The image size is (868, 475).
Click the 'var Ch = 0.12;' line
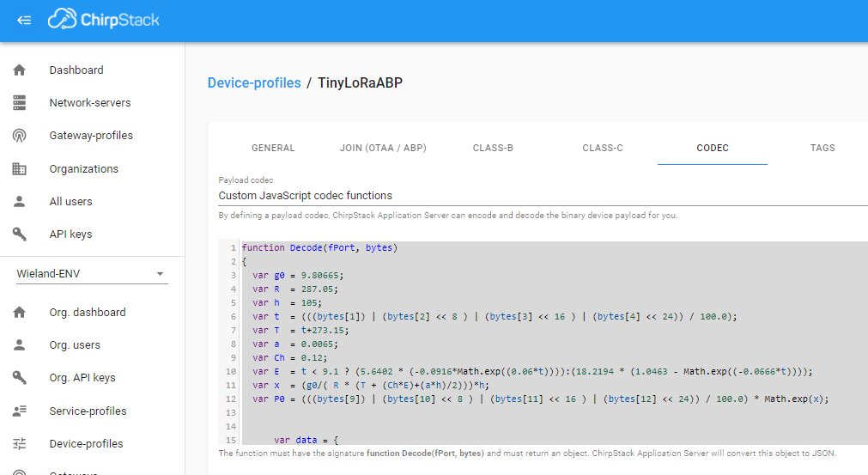(x=289, y=357)
